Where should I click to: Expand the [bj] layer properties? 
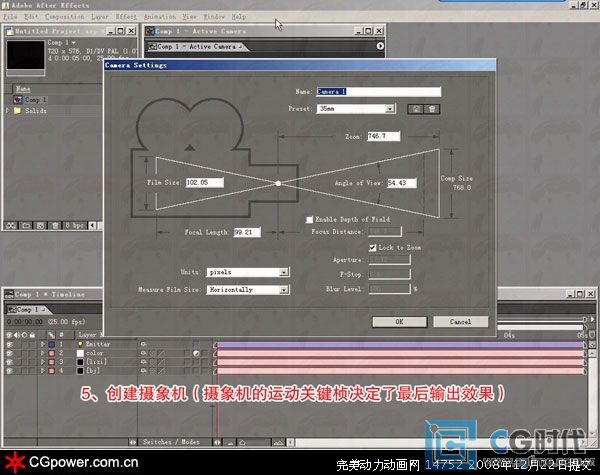pos(43,371)
